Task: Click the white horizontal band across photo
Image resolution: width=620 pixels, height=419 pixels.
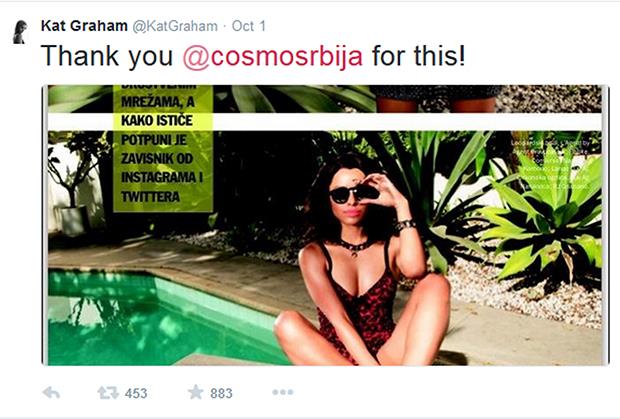Action: [325, 122]
